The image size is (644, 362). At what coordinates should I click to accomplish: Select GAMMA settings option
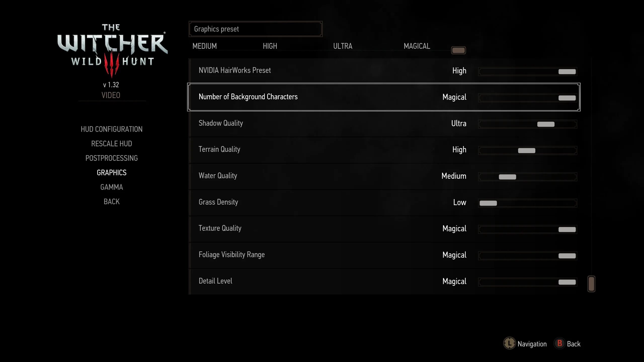coord(111,187)
